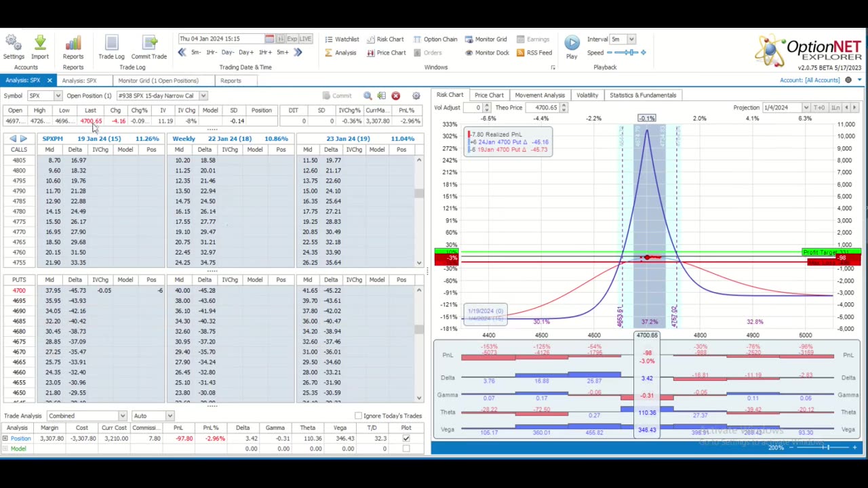Click the Commit Trade icon

(x=149, y=43)
